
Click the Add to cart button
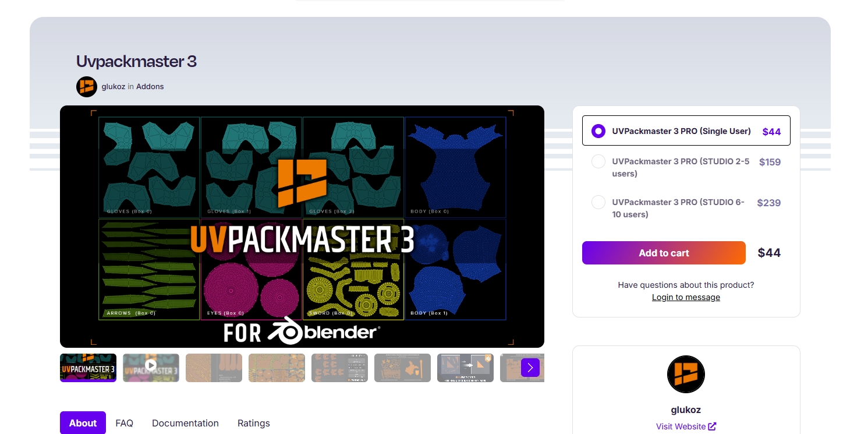click(664, 253)
